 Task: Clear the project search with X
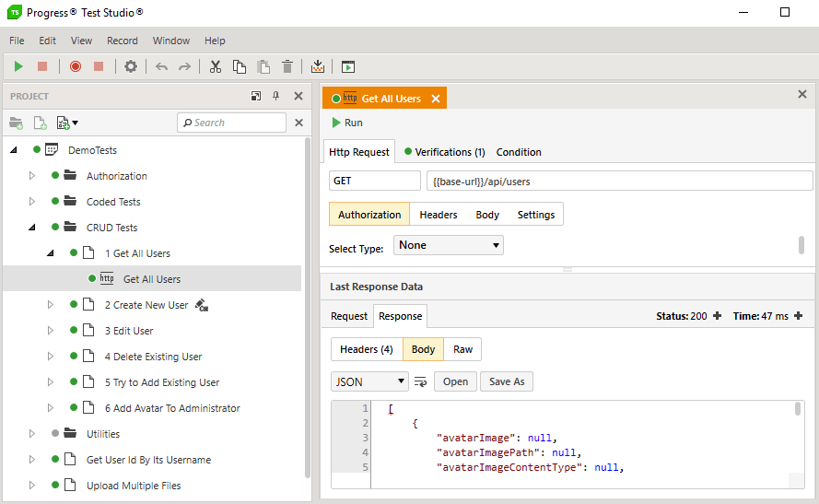[x=298, y=123]
